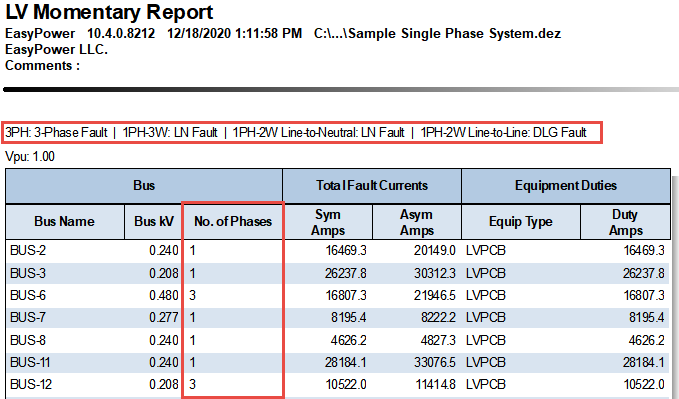679x399 pixels.
Task: Select BUS-2 sym amps value 16469.3
Action: pyautogui.click(x=346, y=250)
